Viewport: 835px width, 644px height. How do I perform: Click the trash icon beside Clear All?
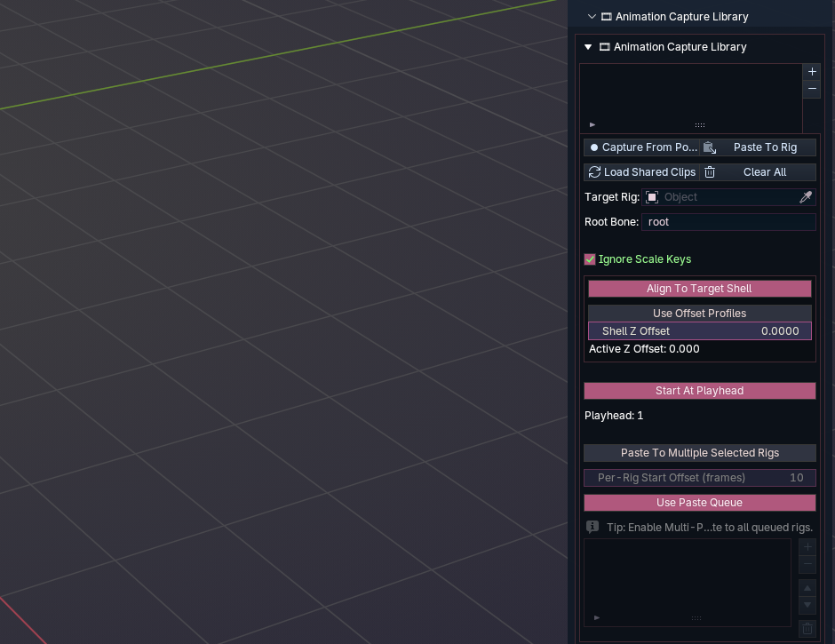[709, 171]
